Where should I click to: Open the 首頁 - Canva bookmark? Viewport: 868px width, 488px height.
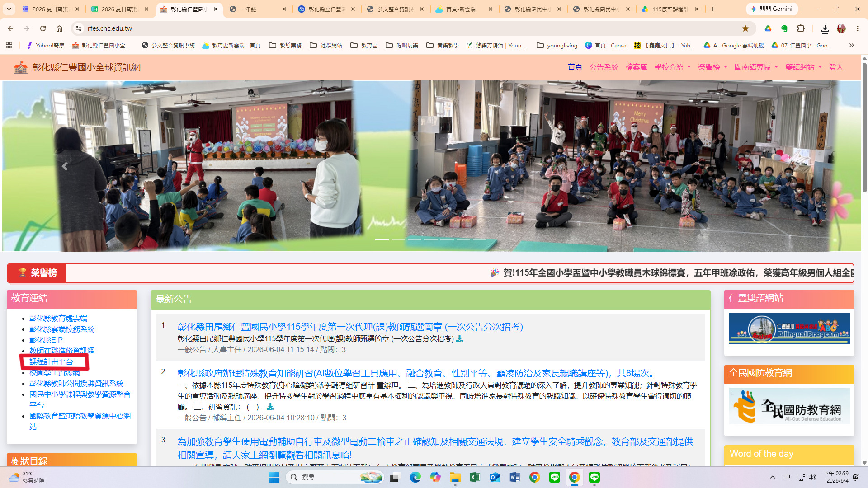(606, 45)
